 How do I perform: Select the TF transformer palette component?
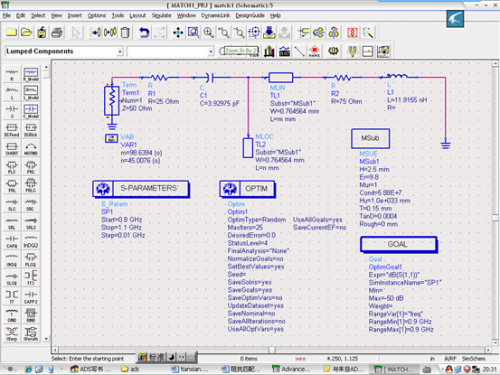(12, 297)
